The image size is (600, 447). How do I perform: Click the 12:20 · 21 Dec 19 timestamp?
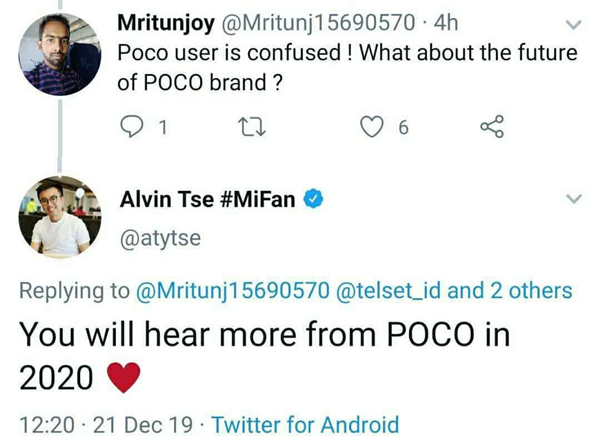106,425
